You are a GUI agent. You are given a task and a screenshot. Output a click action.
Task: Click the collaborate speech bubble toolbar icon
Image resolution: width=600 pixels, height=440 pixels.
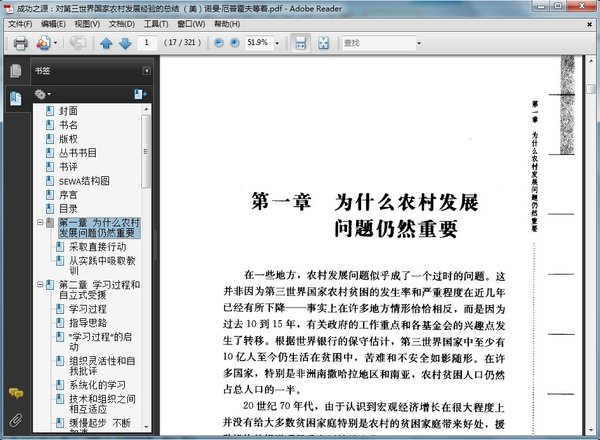[78, 43]
